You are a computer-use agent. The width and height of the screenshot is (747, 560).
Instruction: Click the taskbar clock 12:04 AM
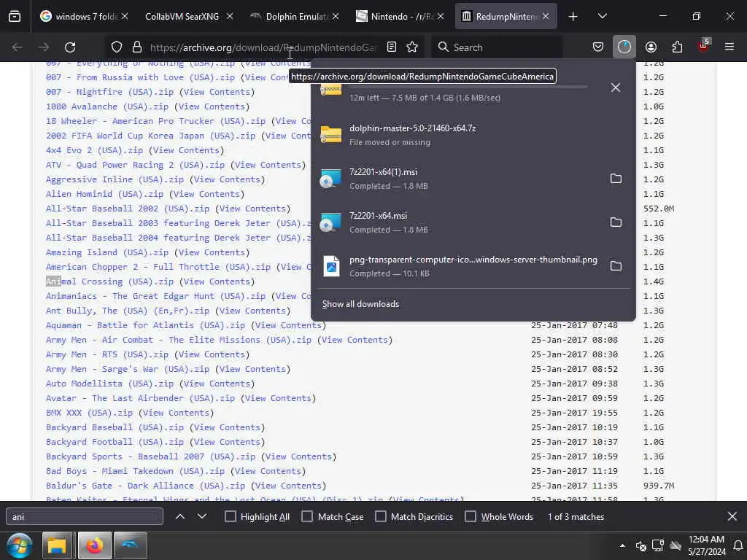click(x=706, y=545)
